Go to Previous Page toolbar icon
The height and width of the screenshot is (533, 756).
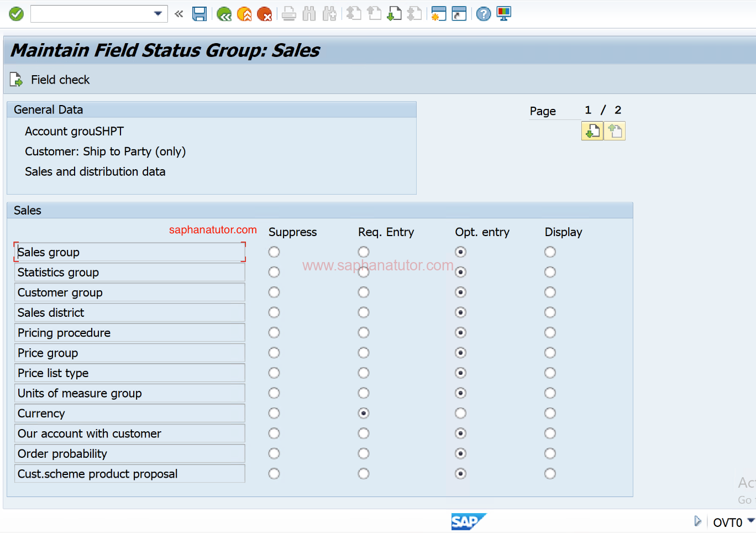374,14
